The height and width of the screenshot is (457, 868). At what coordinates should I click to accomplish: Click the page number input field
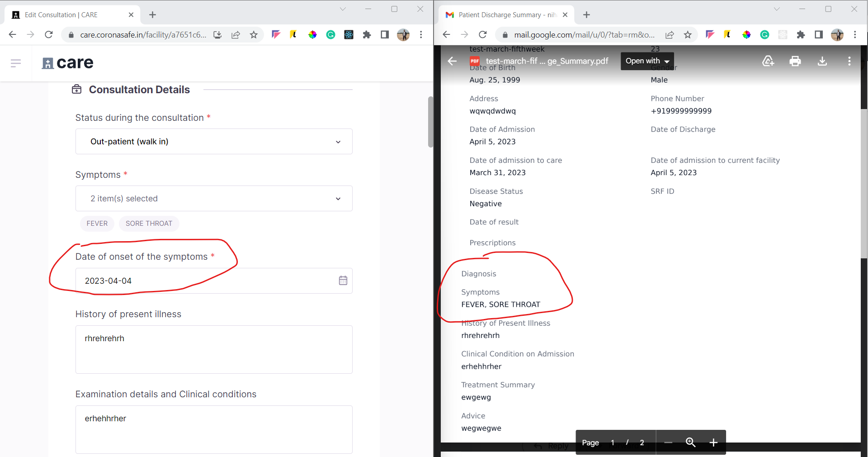pyautogui.click(x=613, y=443)
